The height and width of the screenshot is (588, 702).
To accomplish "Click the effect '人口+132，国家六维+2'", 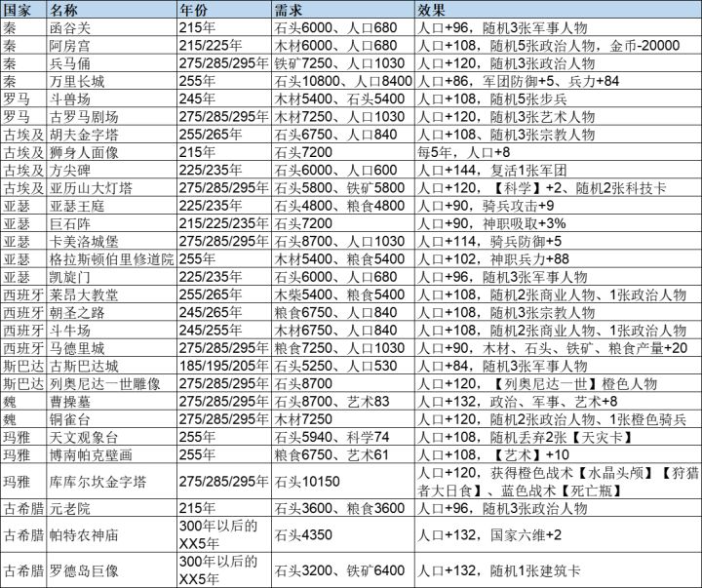I will point(558,534).
